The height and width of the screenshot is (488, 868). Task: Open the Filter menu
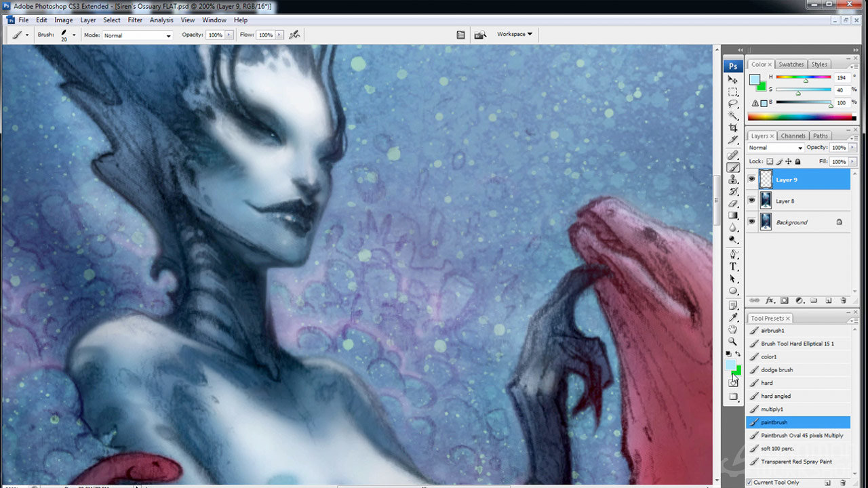[x=135, y=20]
